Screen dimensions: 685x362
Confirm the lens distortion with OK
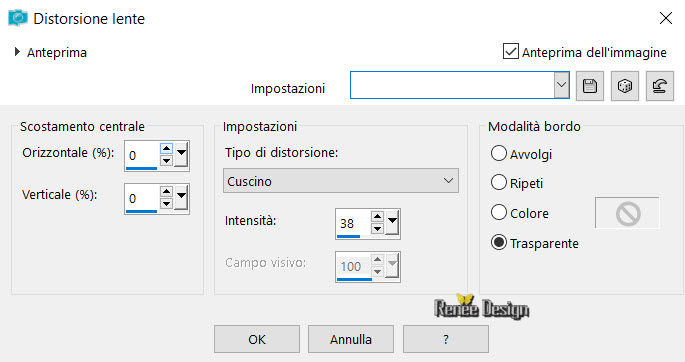[257, 339]
